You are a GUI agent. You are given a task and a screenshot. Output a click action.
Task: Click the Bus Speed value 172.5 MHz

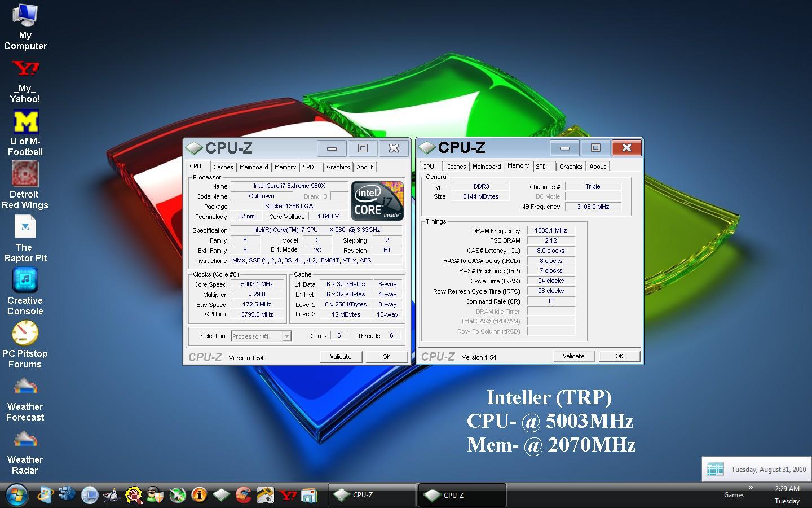point(257,305)
